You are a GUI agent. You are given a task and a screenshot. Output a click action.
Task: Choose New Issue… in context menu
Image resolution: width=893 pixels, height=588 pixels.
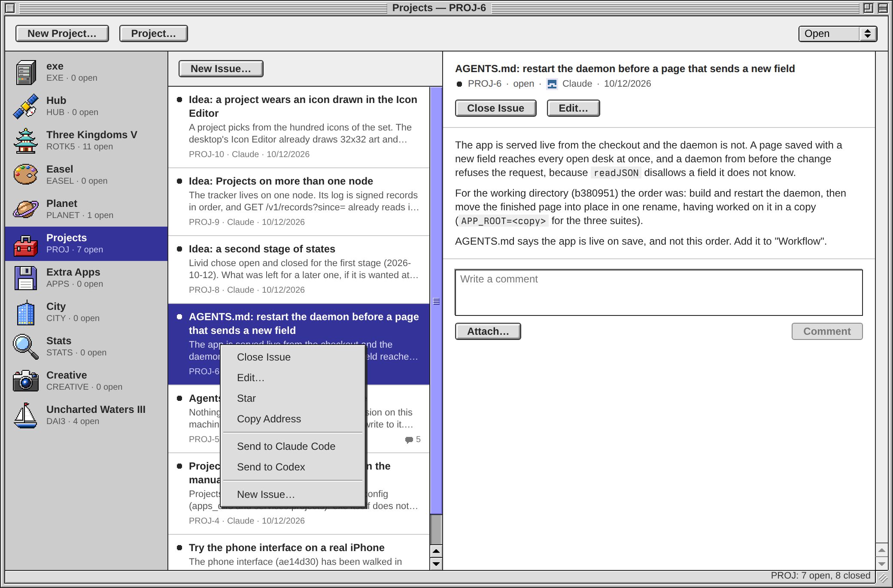click(293, 494)
